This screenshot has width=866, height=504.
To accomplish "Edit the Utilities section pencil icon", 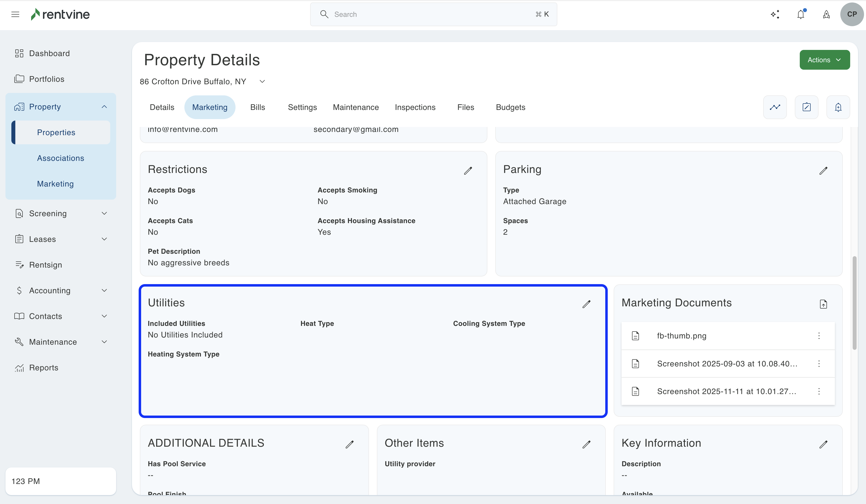I will [586, 304].
